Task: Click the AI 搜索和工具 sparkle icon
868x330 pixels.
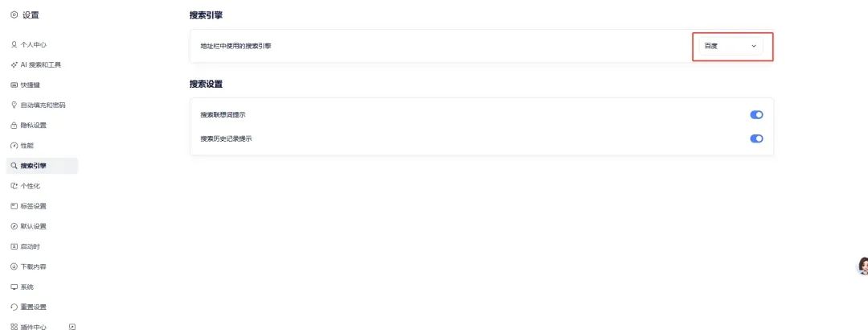Action: tap(14, 64)
